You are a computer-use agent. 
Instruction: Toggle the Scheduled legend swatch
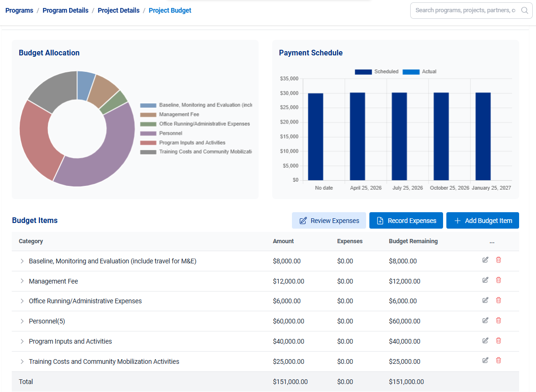click(x=363, y=72)
